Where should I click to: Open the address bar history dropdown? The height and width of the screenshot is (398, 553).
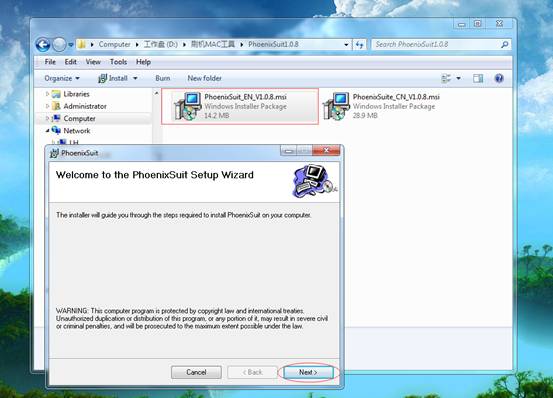(346, 44)
